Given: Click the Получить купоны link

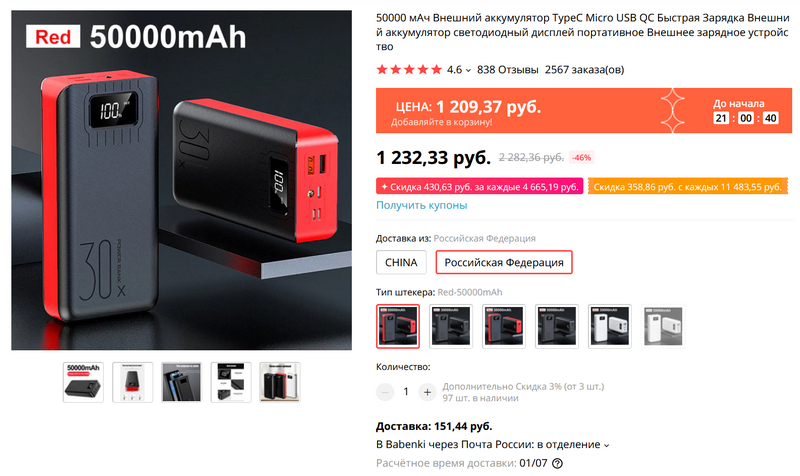Looking at the screenshot, I should click(x=421, y=205).
